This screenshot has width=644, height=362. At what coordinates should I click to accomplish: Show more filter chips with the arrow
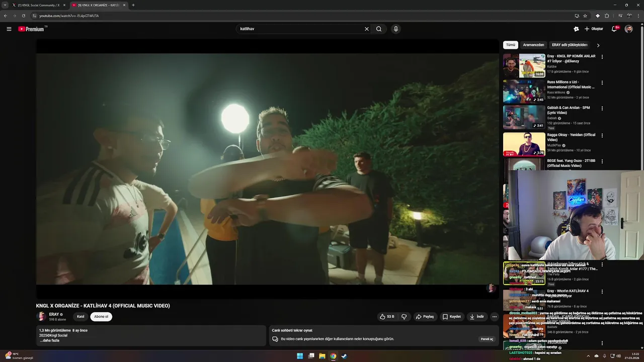coord(598,45)
